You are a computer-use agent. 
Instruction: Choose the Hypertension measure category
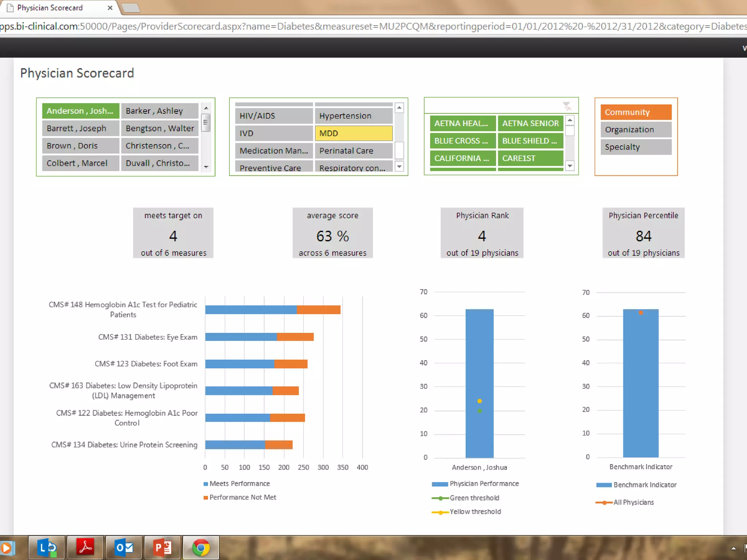[x=353, y=116]
